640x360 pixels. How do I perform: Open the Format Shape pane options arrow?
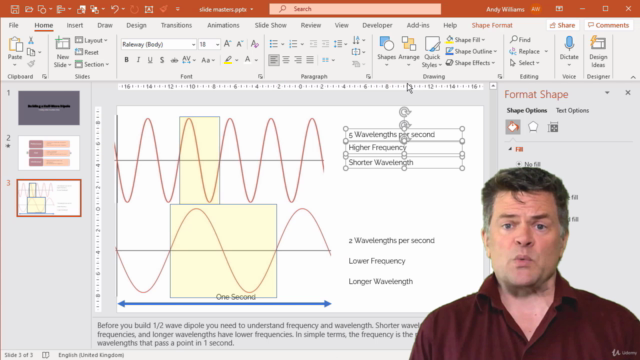point(607,93)
